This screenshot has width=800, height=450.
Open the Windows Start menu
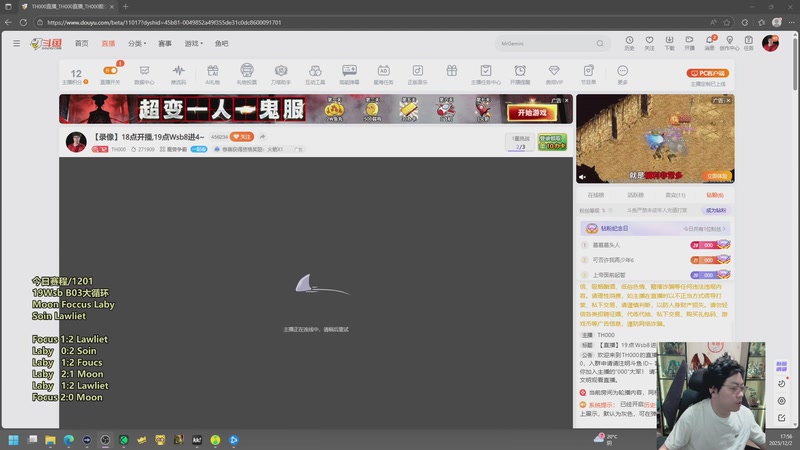point(14,439)
